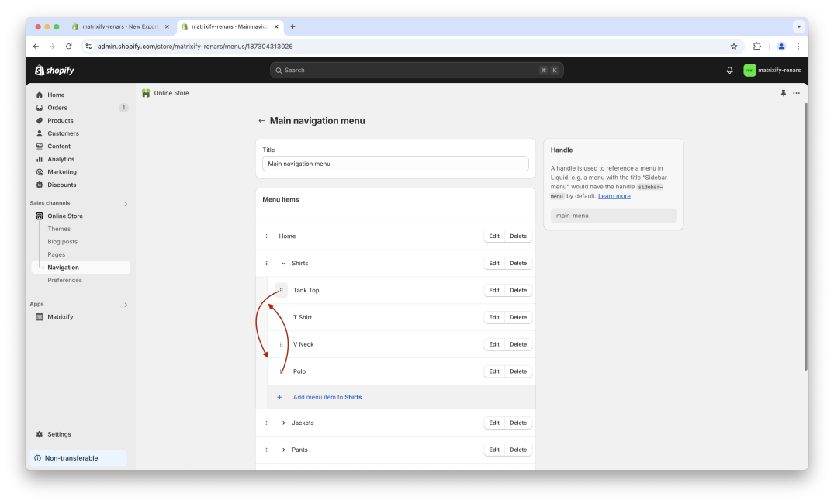The height and width of the screenshot is (504, 834).
Task: Open notifications via the bell icon
Action: click(728, 70)
